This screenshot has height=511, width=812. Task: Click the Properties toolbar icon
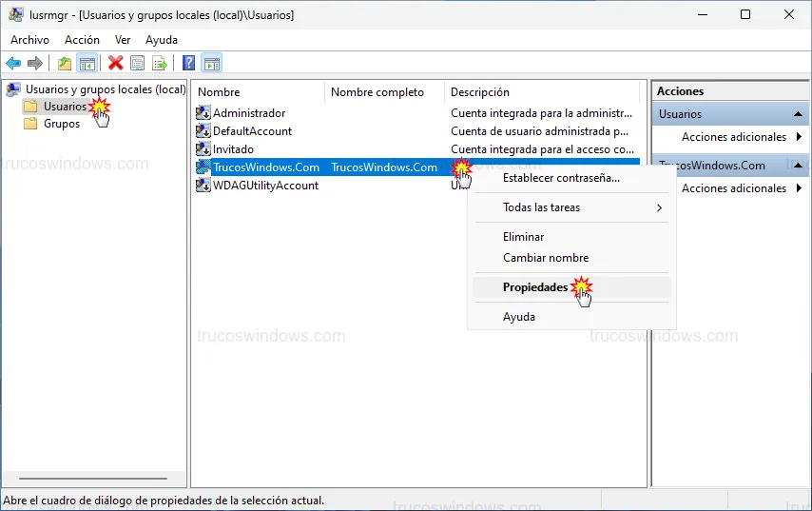138,64
